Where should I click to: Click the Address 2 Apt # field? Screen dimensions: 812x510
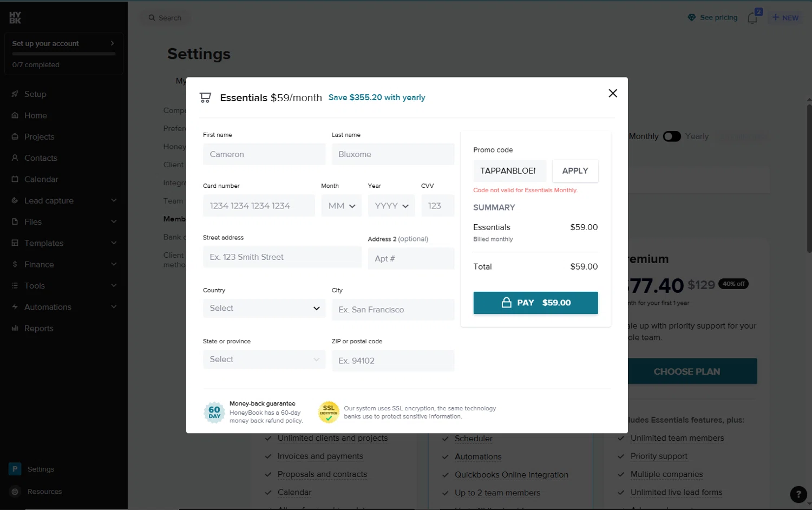pyautogui.click(x=411, y=259)
